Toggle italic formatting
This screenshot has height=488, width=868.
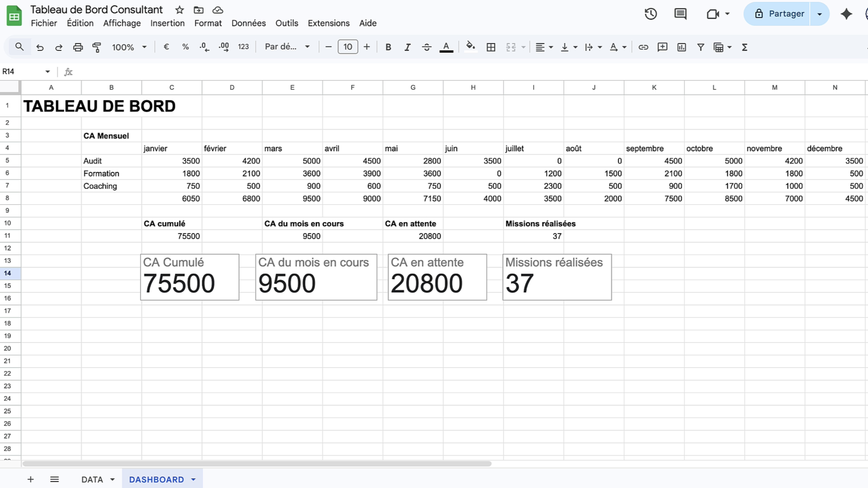pos(407,47)
